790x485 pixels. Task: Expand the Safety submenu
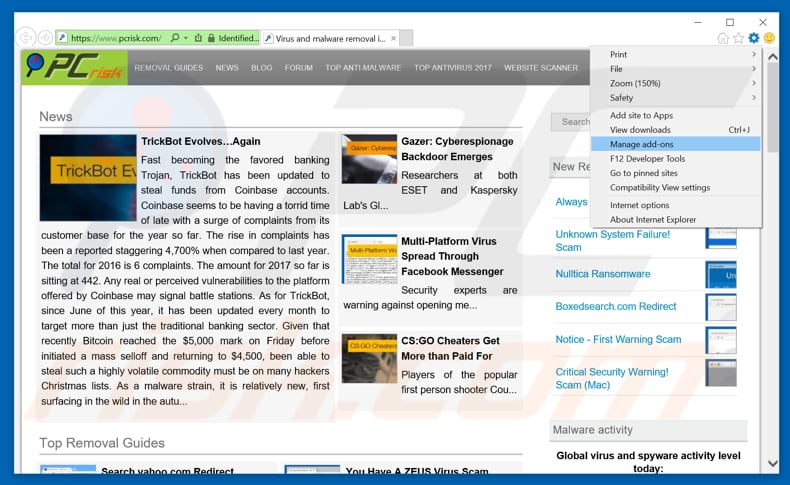coord(676,98)
